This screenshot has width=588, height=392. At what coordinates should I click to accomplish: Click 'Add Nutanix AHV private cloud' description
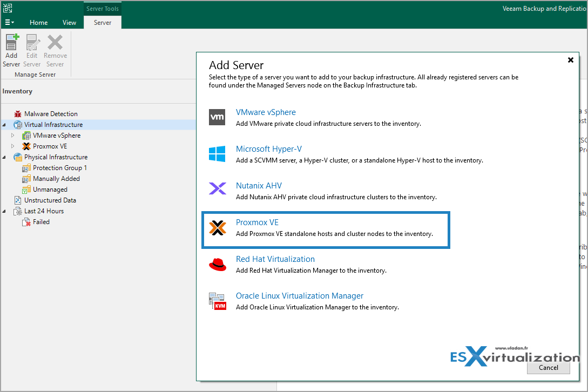(336, 197)
